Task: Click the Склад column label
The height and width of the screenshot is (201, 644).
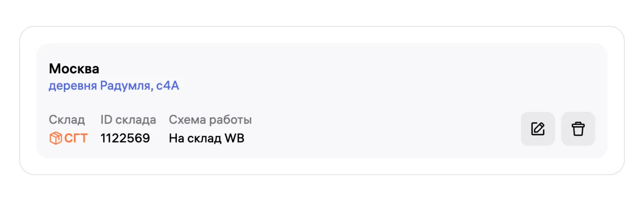Action: pos(67,120)
